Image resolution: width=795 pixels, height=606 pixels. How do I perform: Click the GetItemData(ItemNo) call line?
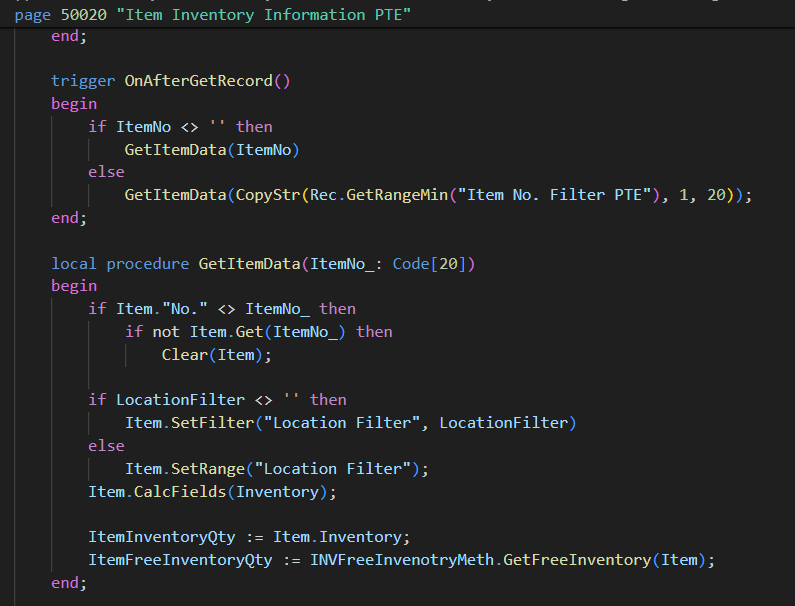[x=212, y=150]
